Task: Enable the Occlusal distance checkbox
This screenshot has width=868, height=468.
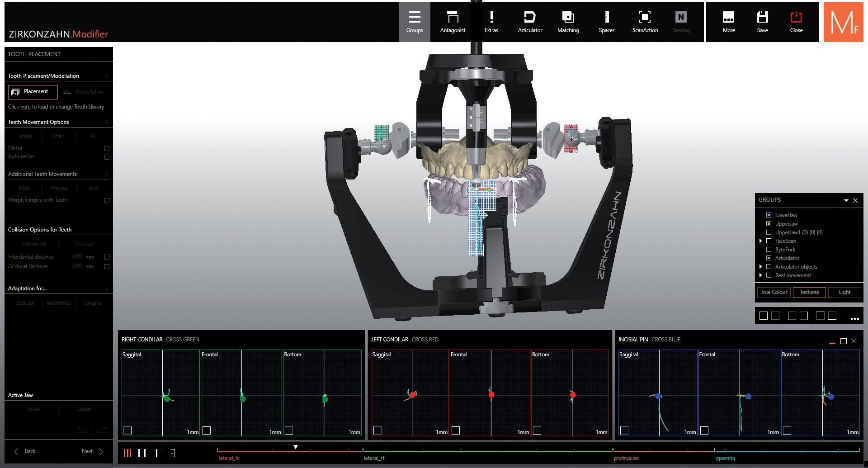Action: (107, 266)
